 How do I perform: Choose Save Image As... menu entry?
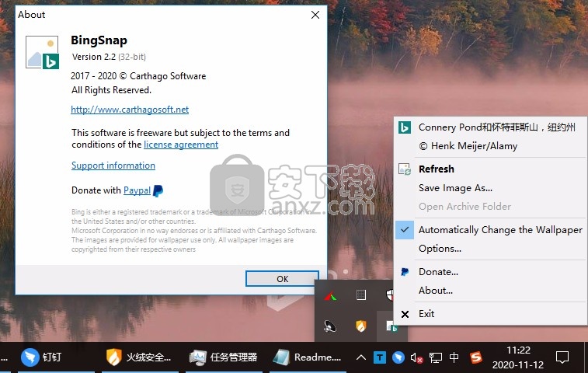click(x=455, y=188)
